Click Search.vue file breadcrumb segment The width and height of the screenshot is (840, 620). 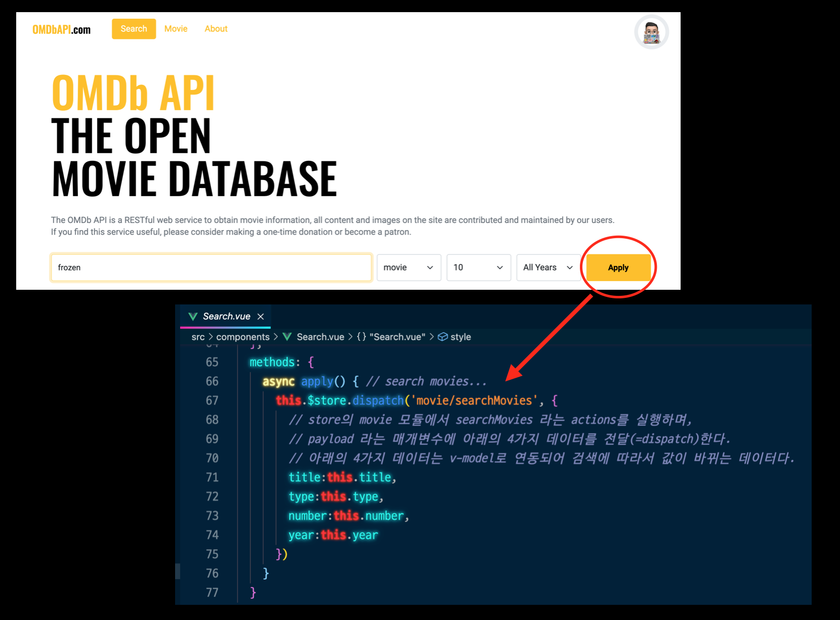(320, 337)
